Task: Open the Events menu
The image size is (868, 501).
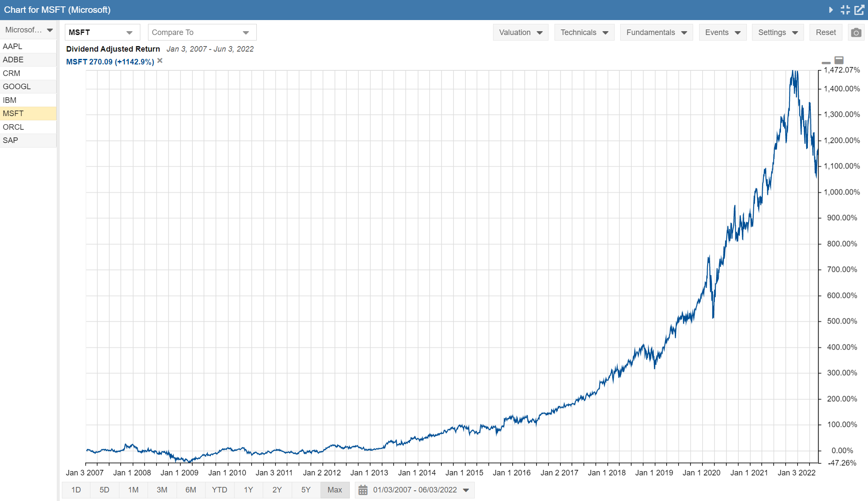Action: click(723, 32)
